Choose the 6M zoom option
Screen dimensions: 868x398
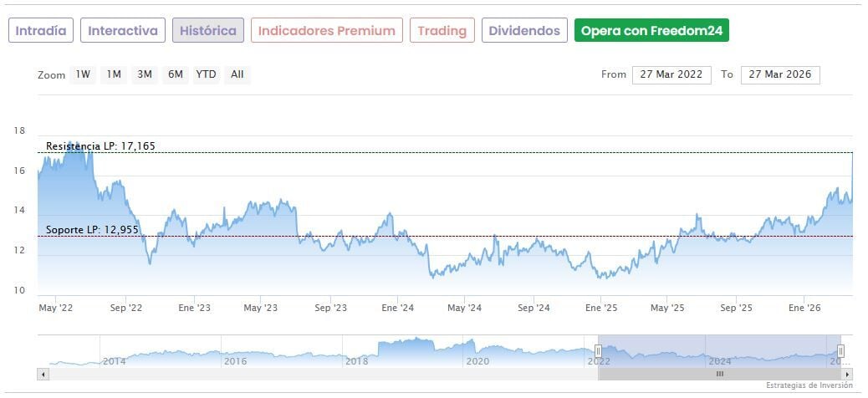click(175, 74)
